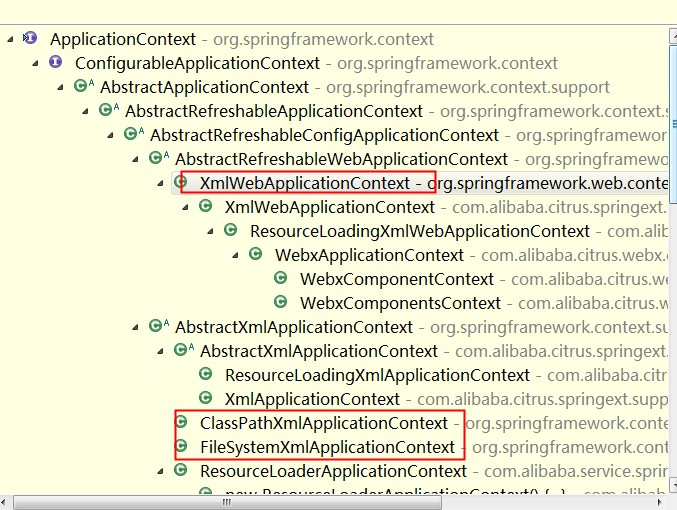Click the ResourceLoadingXmlApplicationContext class icon
677x510 pixels.
coord(206,374)
